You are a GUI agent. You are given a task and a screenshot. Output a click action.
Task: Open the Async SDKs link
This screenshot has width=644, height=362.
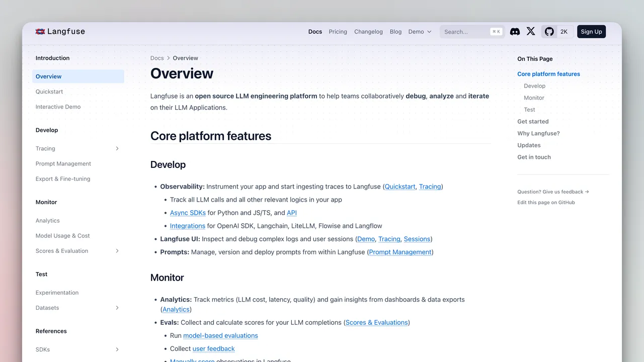188,213
